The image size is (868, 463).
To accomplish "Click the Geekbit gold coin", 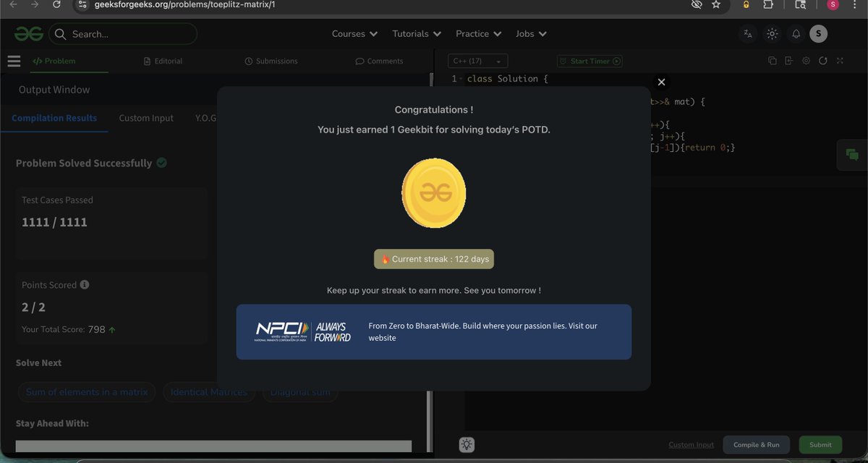I will click(x=434, y=192).
